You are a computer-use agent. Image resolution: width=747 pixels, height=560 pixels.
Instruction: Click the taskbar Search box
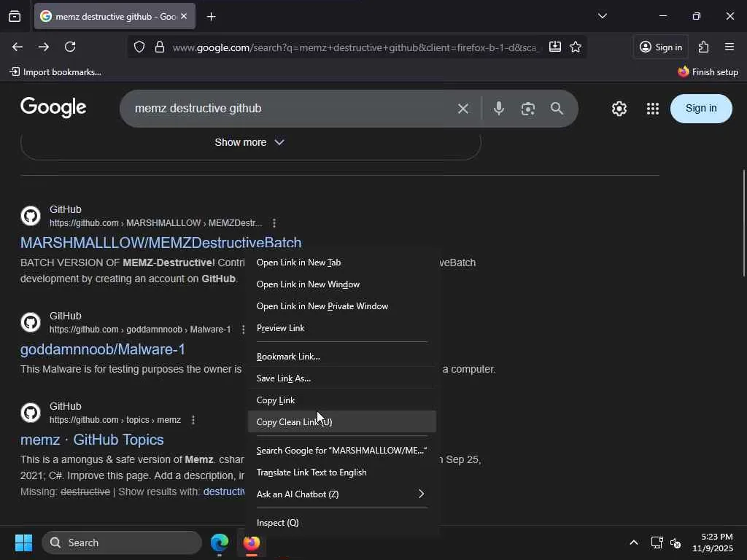point(122,542)
